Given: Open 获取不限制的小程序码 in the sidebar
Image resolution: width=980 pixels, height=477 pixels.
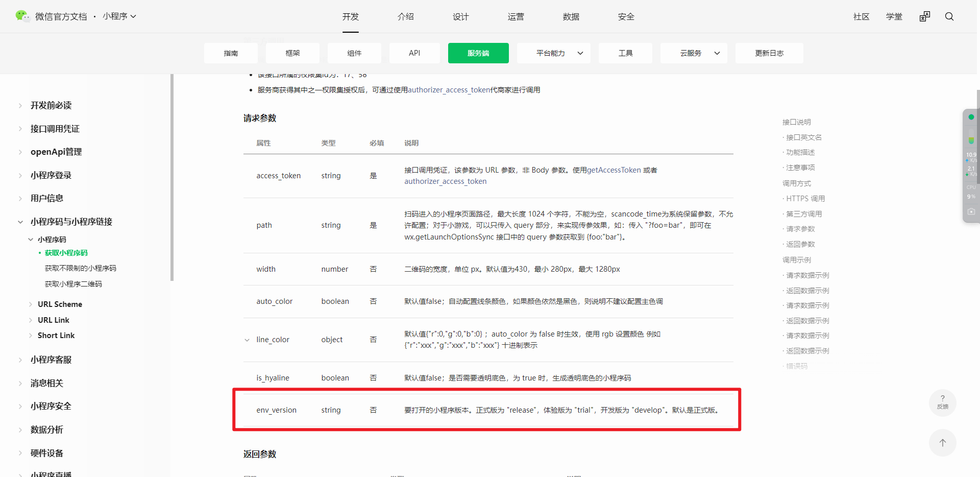Looking at the screenshot, I should click(x=81, y=268).
